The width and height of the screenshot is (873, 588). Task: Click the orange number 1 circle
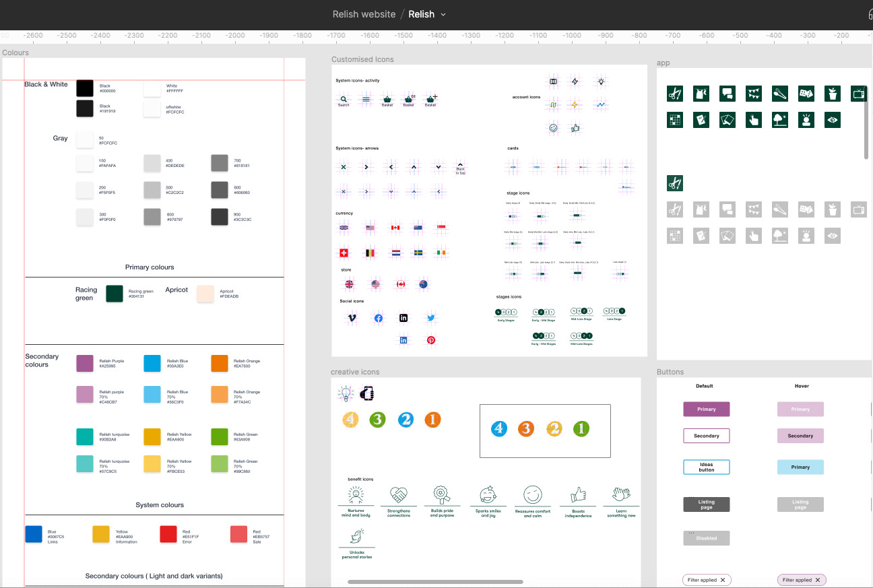[x=432, y=420]
